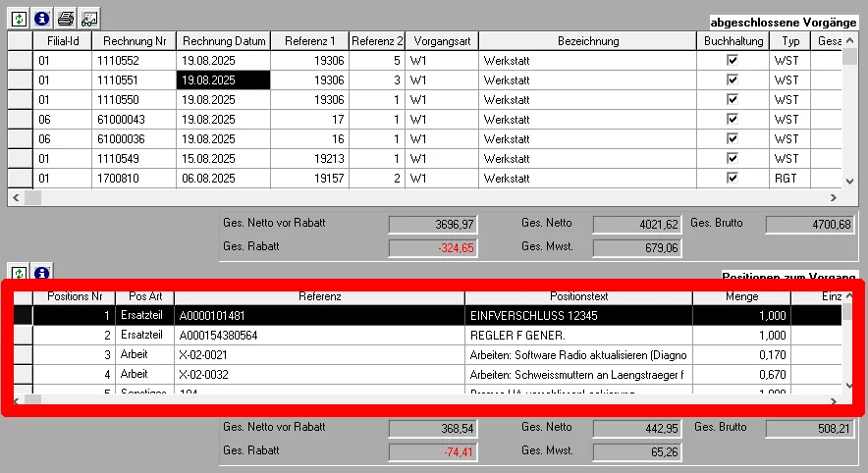Select position reference A000154380564
Screen dimensions: 868x473
(319, 336)
